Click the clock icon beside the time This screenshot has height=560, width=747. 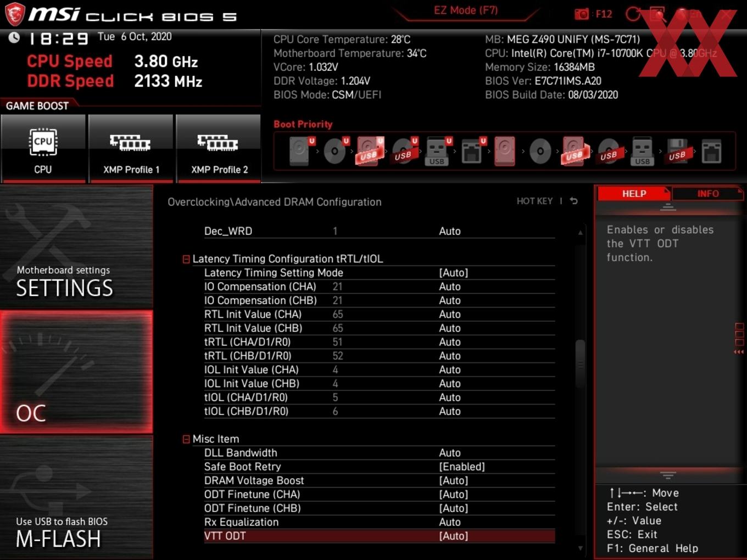tap(14, 37)
